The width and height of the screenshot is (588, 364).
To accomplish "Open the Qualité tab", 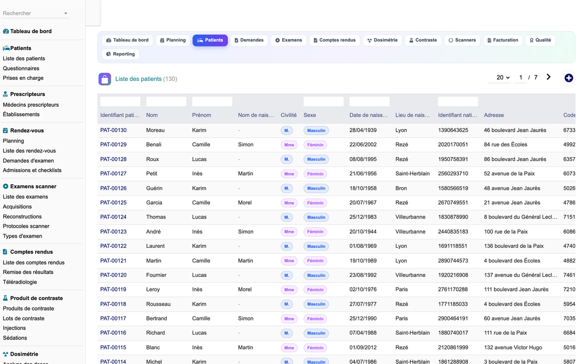I will pos(540,40).
